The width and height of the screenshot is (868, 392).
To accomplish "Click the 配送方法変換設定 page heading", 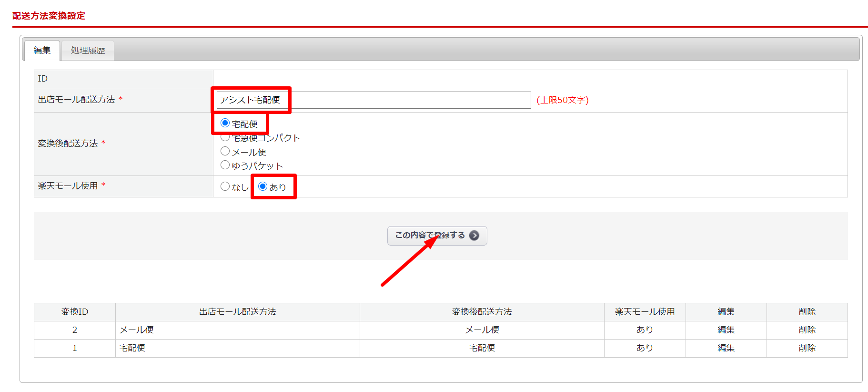I will point(49,16).
